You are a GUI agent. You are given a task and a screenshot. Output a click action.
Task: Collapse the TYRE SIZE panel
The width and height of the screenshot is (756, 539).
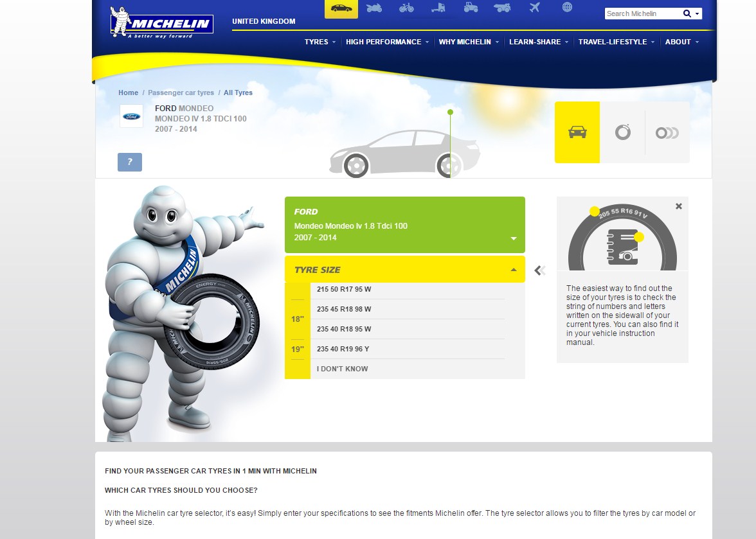pyautogui.click(x=404, y=269)
